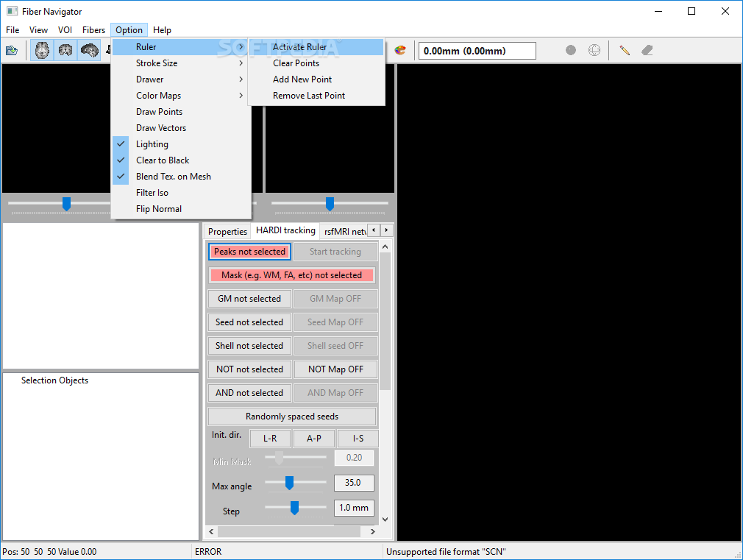743x560 pixels.
Task: Toggle the axial brain view icon
Action: (x=42, y=50)
